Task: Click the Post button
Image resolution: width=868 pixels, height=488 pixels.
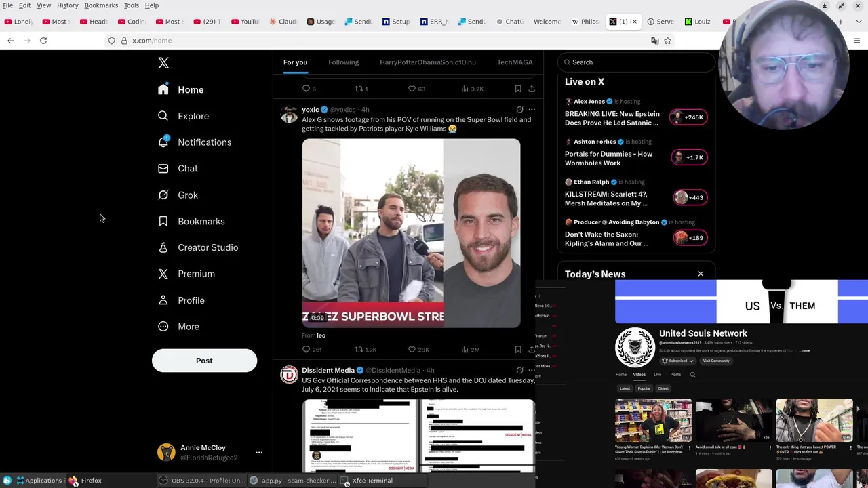Action: 204,361
